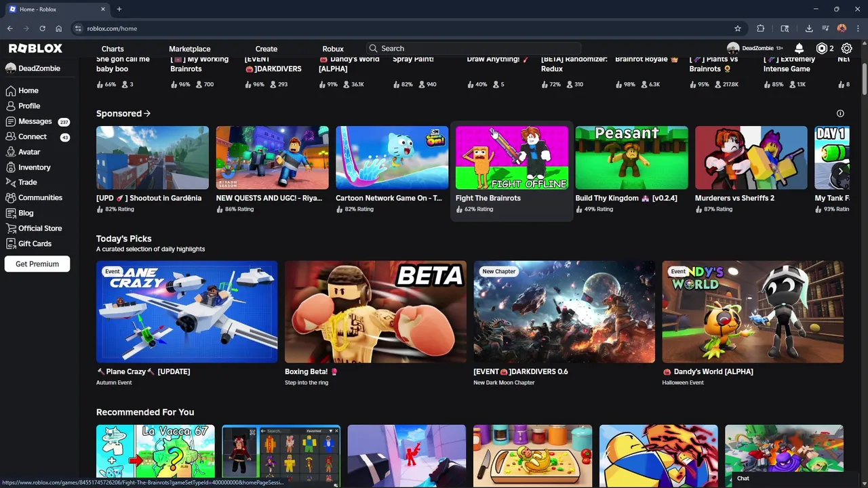Click the 43 Connect requests badge
This screenshot has height=488, width=868.
pyautogui.click(x=65, y=137)
